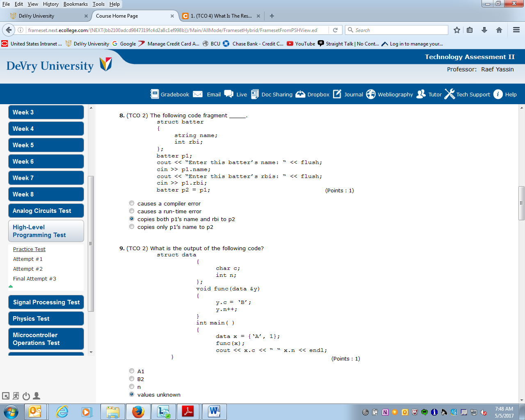The width and height of the screenshot is (525, 420).
Task: Open Doc Sharing
Action: [x=255, y=94]
